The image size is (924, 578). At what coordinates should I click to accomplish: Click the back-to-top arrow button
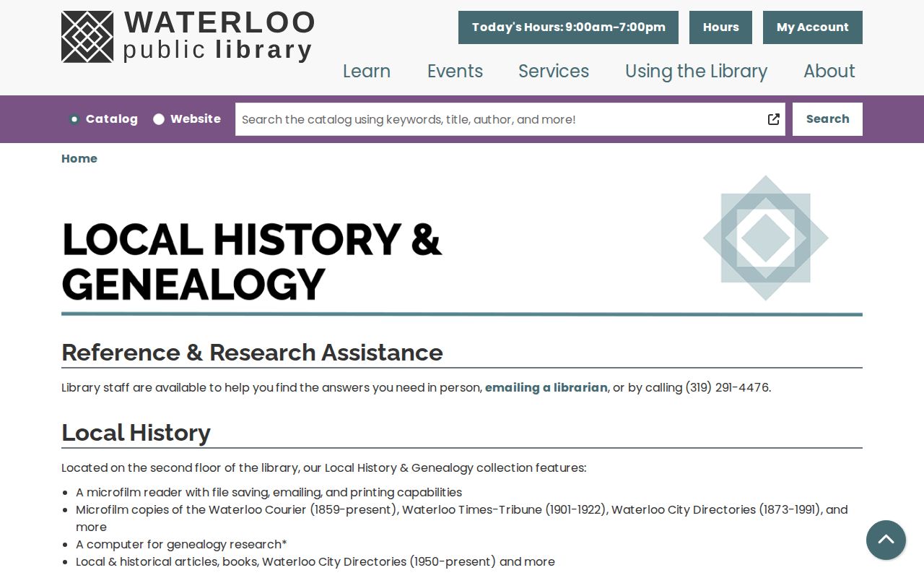[886, 540]
